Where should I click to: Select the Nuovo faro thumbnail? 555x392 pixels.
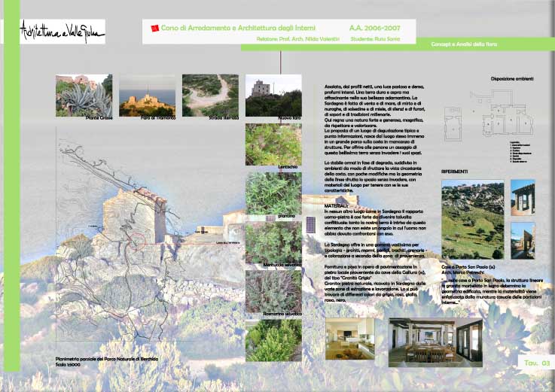coord(273,96)
